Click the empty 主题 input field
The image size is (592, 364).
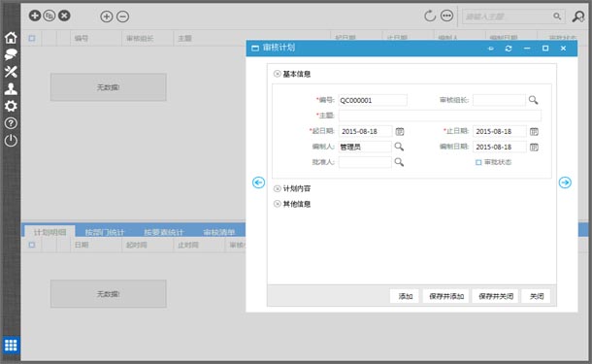click(x=440, y=116)
